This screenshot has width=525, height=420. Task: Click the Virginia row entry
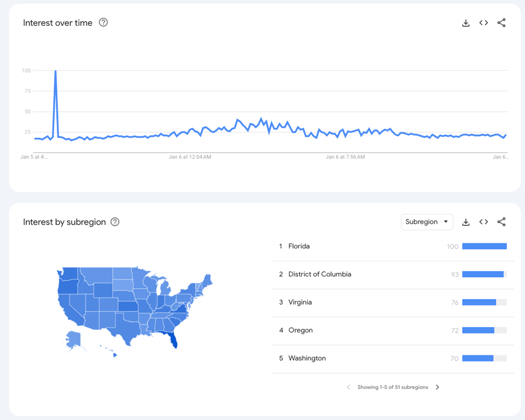(302, 302)
